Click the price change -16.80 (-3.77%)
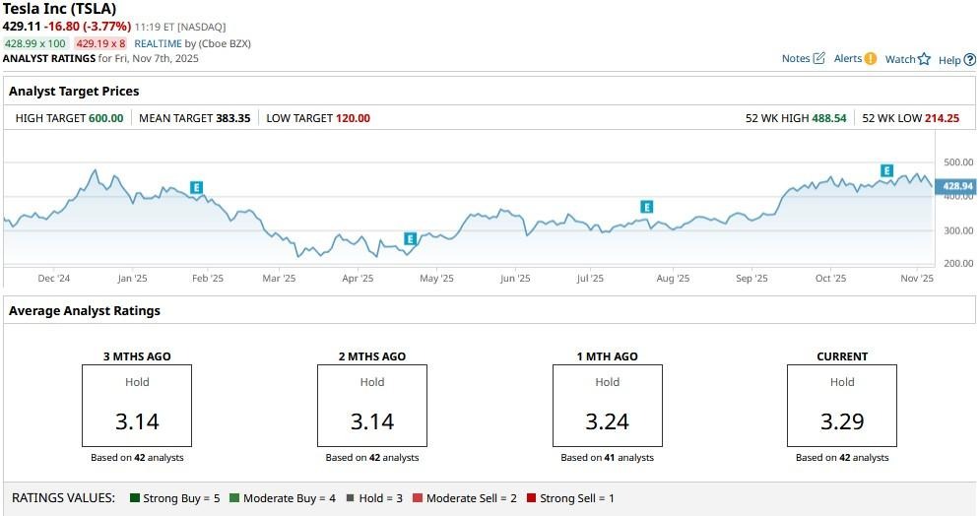This screenshot has width=980, height=516. [88, 27]
